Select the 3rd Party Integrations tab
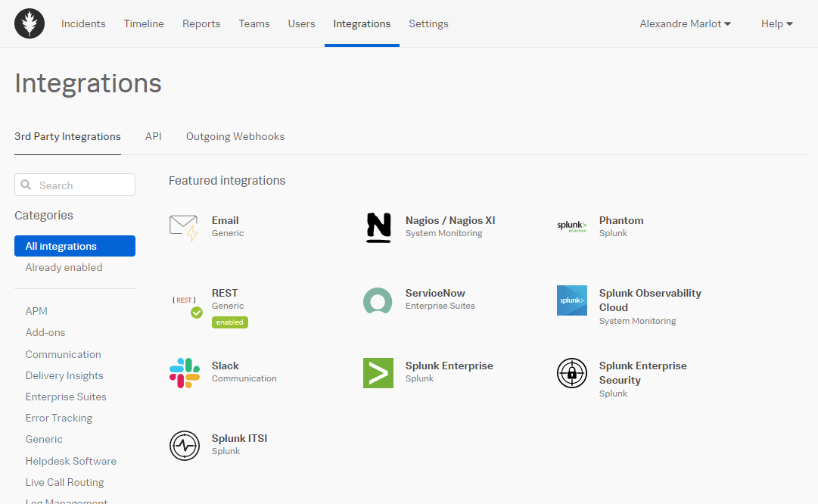 (67, 136)
